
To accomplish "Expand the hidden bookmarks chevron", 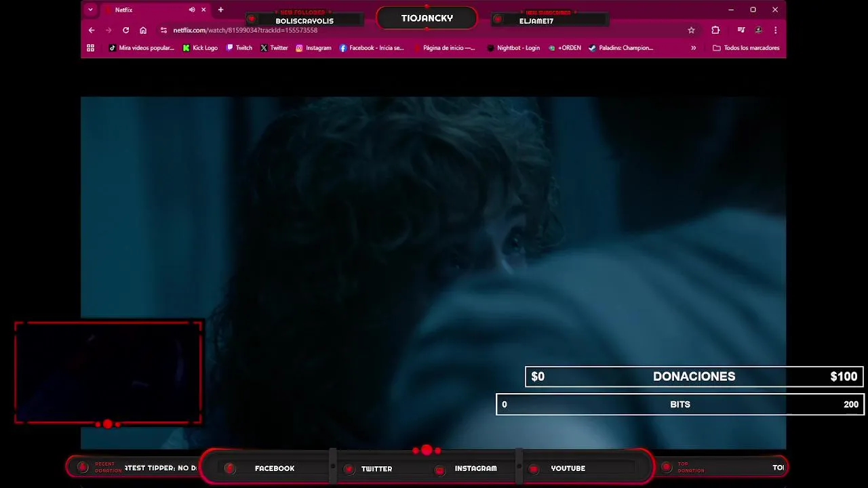I will (x=693, y=48).
